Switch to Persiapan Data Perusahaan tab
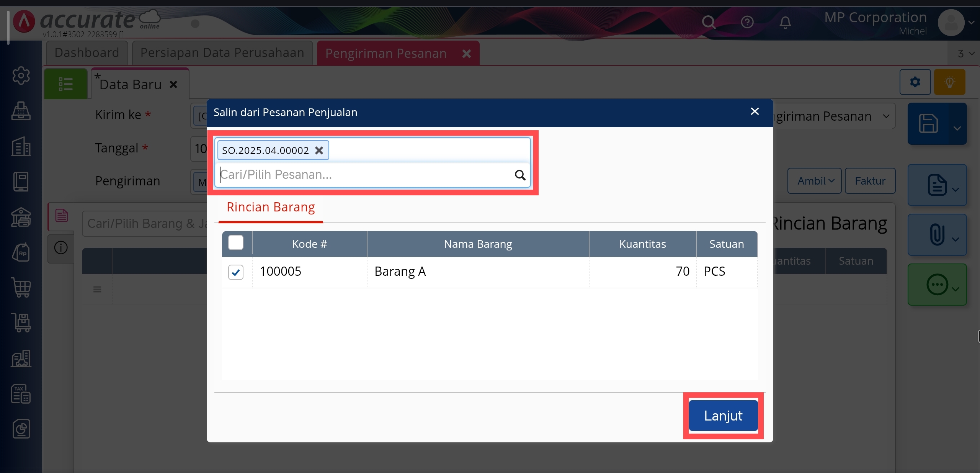 tap(222, 53)
